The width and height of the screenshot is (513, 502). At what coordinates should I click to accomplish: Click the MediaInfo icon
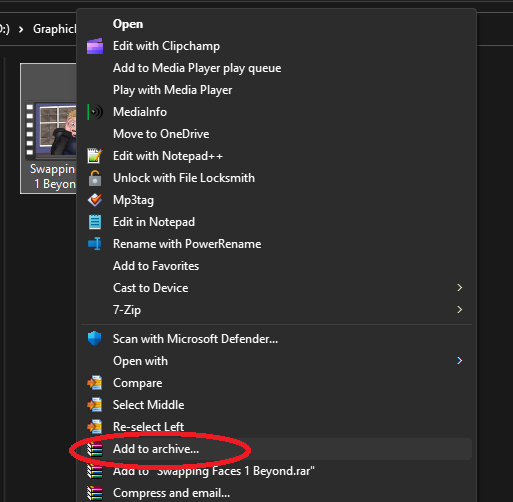(x=95, y=112)
